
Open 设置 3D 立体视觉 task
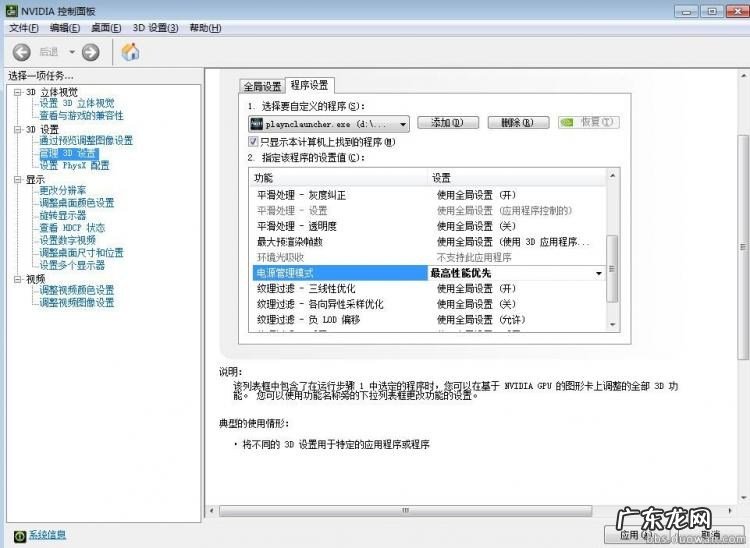[x=77, y=103]
